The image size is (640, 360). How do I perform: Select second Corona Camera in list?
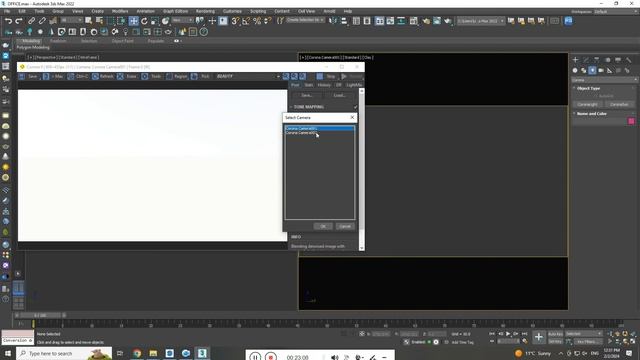pos(320,133)
